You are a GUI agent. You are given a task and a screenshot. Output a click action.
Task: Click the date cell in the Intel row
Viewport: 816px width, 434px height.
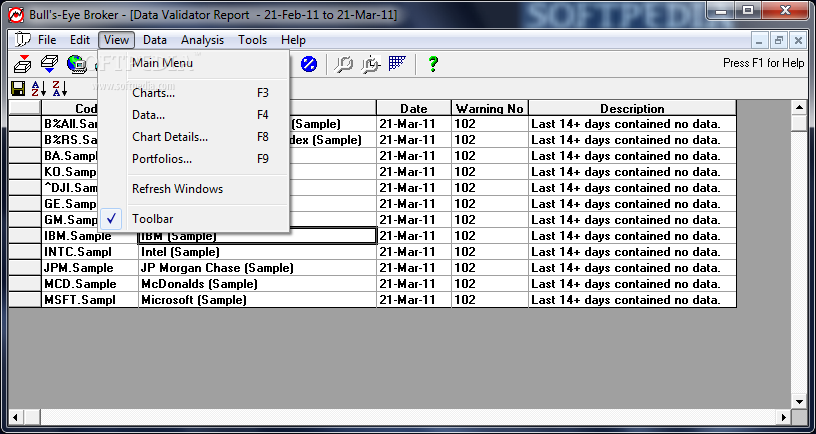(414, 252)
